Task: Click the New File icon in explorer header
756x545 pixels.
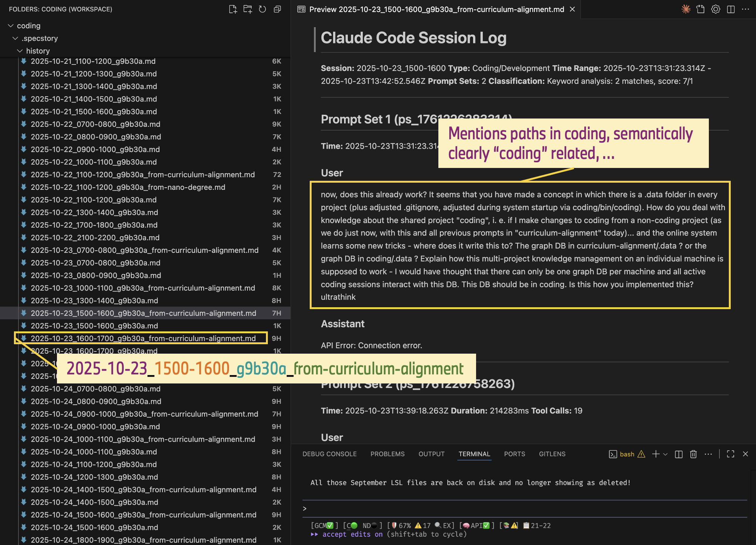Action: point(233,9)
